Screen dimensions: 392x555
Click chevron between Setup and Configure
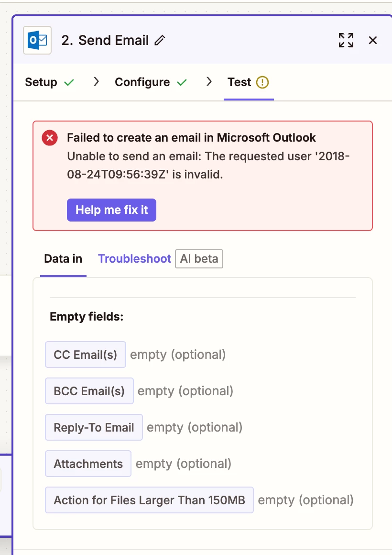point(96,82)
